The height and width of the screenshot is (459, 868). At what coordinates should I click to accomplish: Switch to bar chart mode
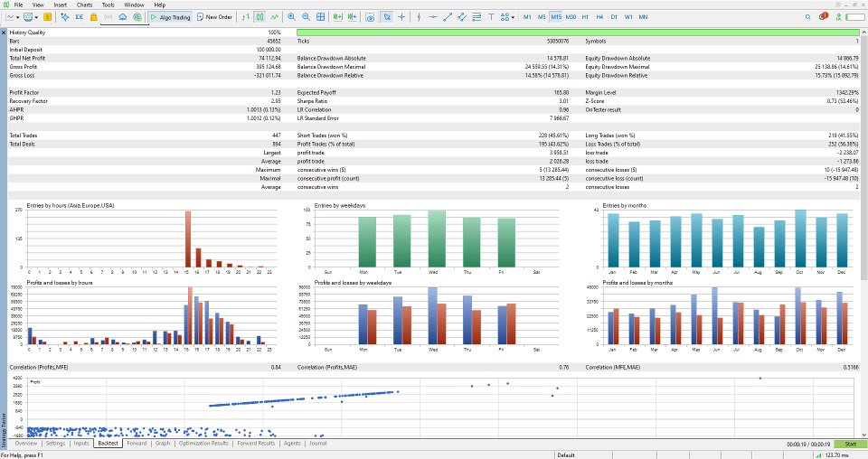coord(246,17)
